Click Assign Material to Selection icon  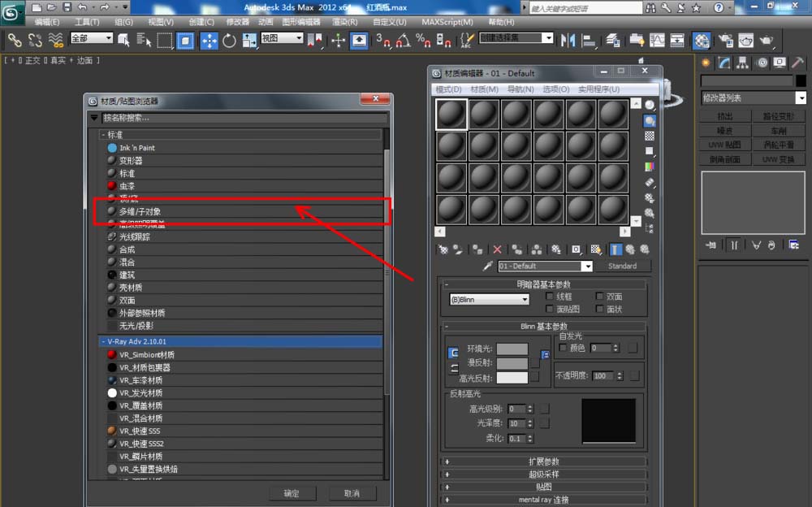[x=477, y=250]
